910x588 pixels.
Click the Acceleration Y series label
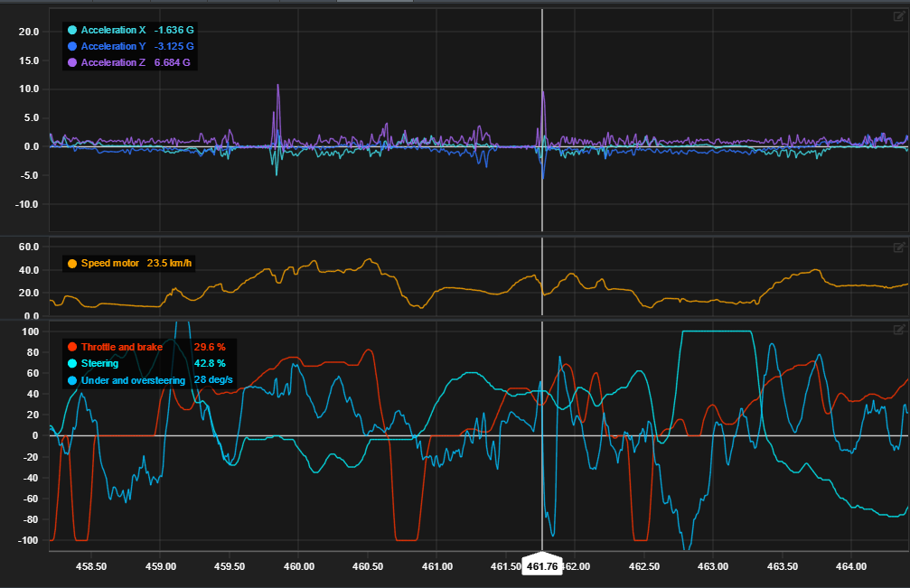113,46
